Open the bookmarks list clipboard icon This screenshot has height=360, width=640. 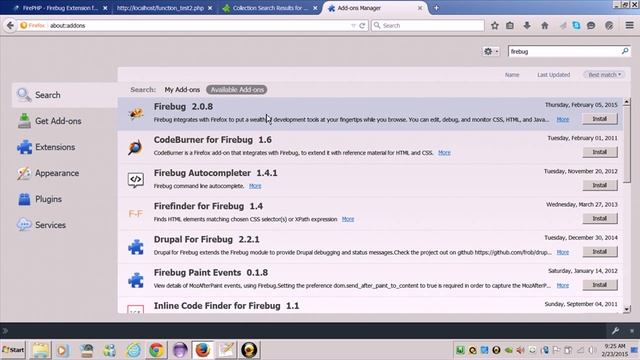click(510, 25)
